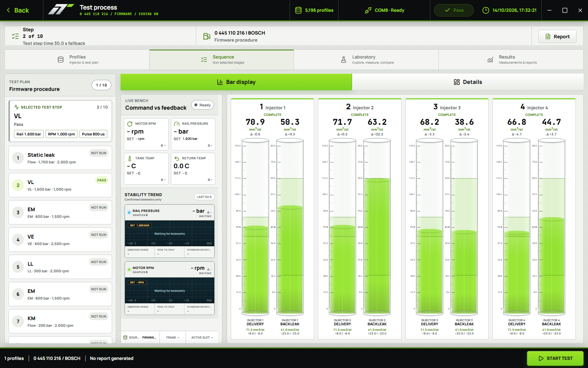Click the Injector 2 delivery cylinder gauge
588x368 pixels.
343,227
